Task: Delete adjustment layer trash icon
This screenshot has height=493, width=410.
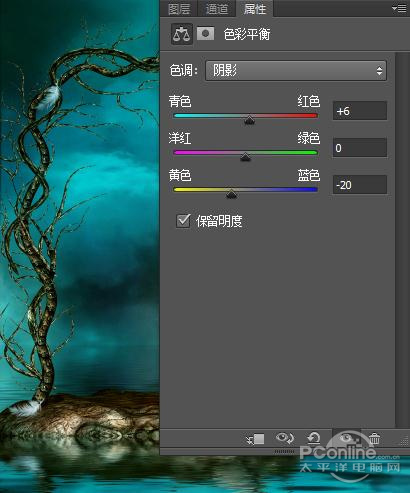Action: pyautogui.click(x=374, y=438)
